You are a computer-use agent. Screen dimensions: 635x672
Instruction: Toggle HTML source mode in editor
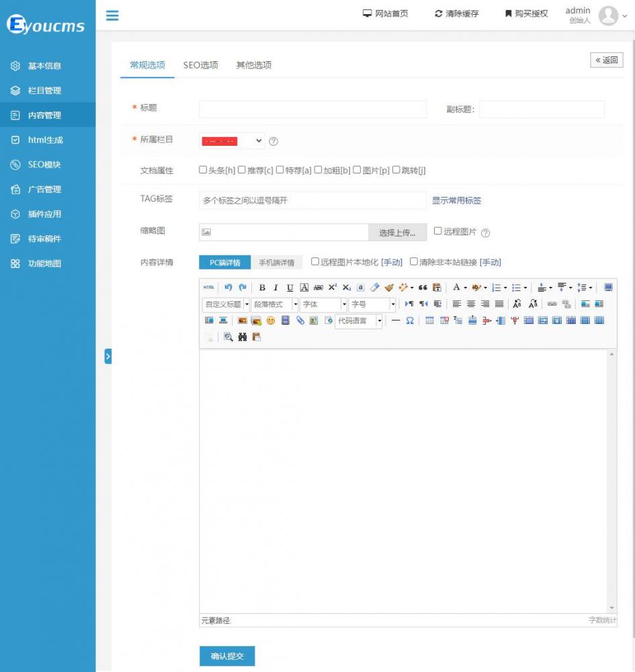click(x=209, y=287)
